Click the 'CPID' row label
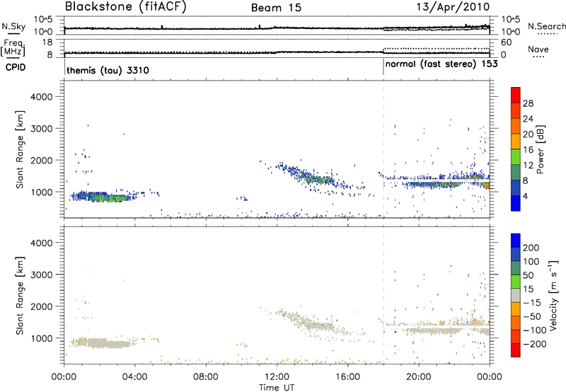The width and height of the screenshot is (566, 392). (x=16, y=67)
